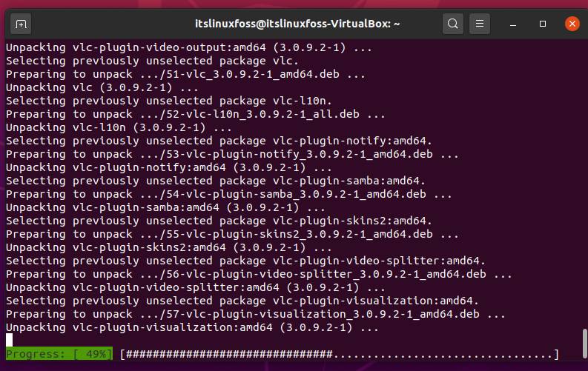Click the hash-mark progress bar

pos(340,354)
